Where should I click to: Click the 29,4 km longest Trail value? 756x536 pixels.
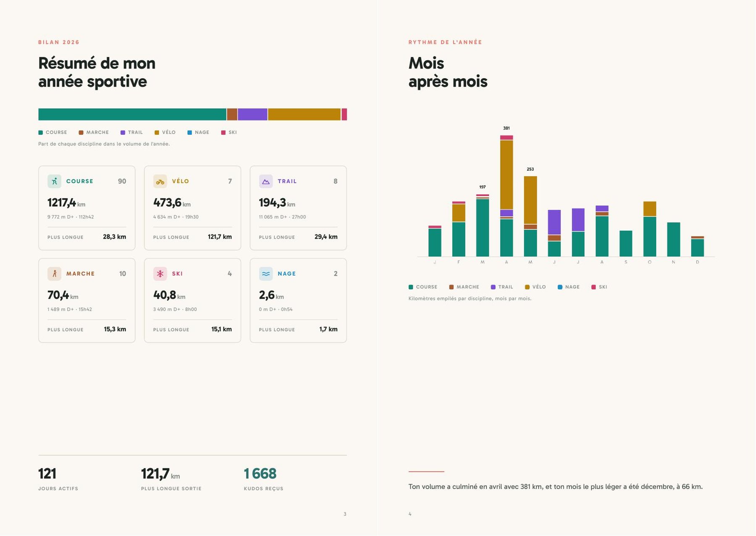(326, 237)
